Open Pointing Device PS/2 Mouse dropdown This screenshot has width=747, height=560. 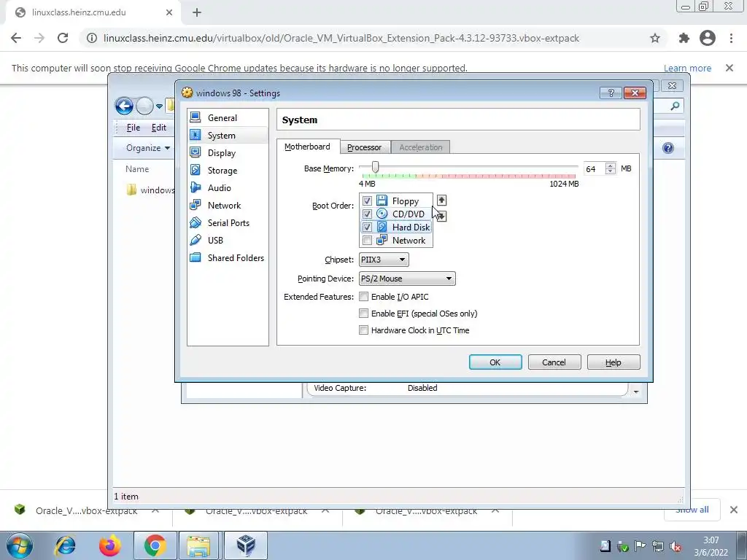(407, 279)
